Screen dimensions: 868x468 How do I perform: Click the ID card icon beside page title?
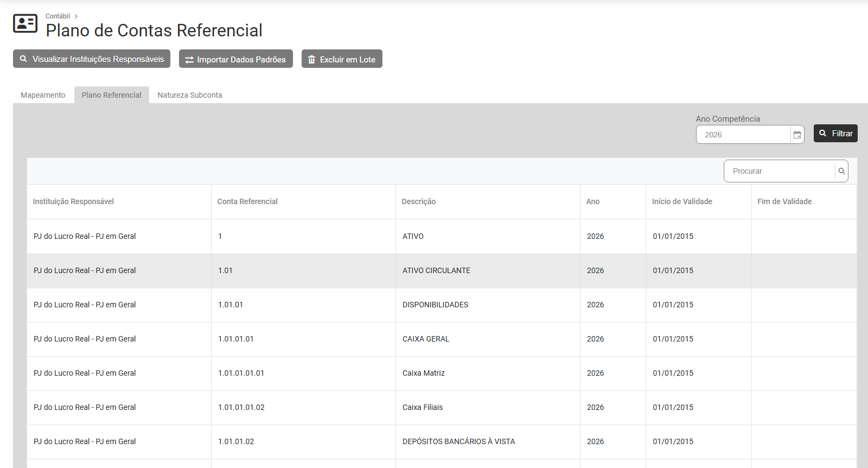(25, 23)
